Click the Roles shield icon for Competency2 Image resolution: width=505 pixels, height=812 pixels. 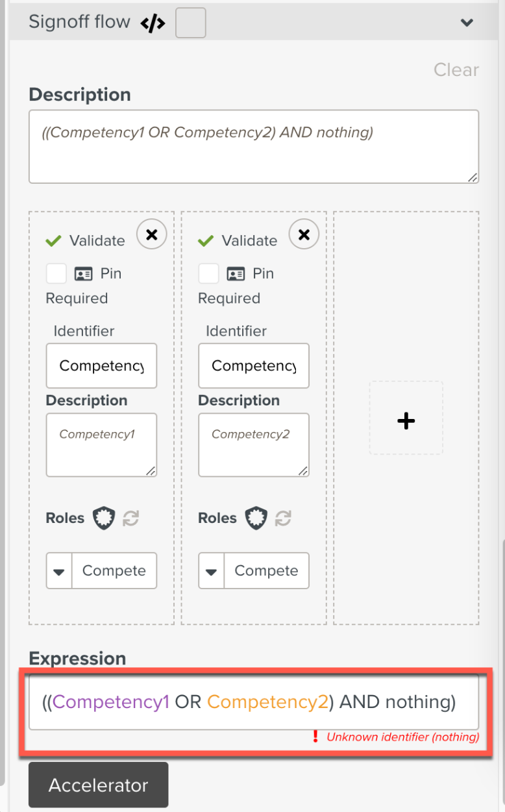coord(255,518)
